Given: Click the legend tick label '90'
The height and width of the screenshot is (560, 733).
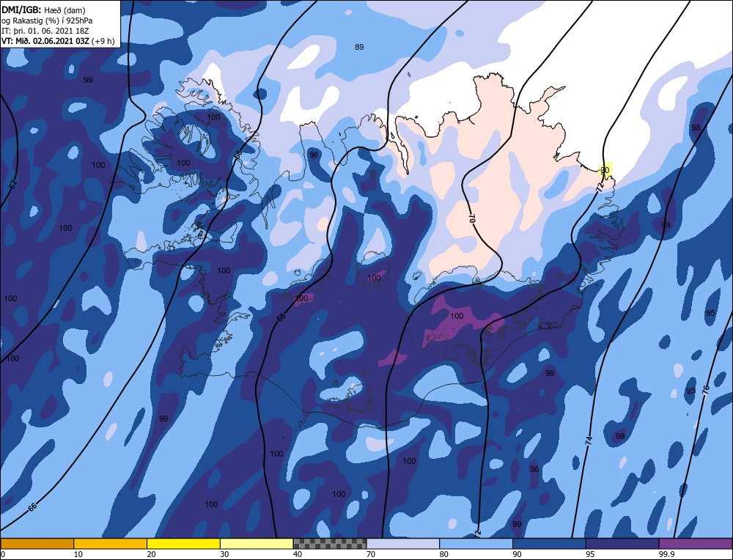Looking at the screenshot, I should coord(517,554).
